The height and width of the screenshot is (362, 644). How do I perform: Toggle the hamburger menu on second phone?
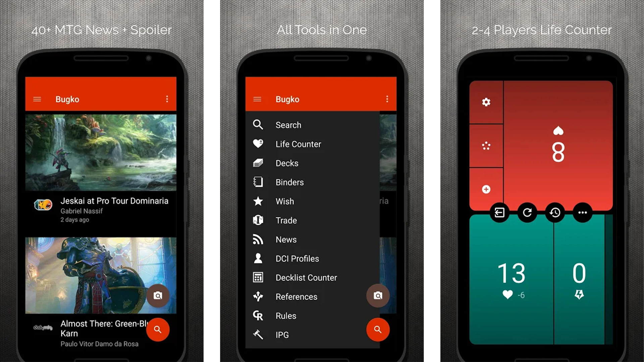[257, 99]
